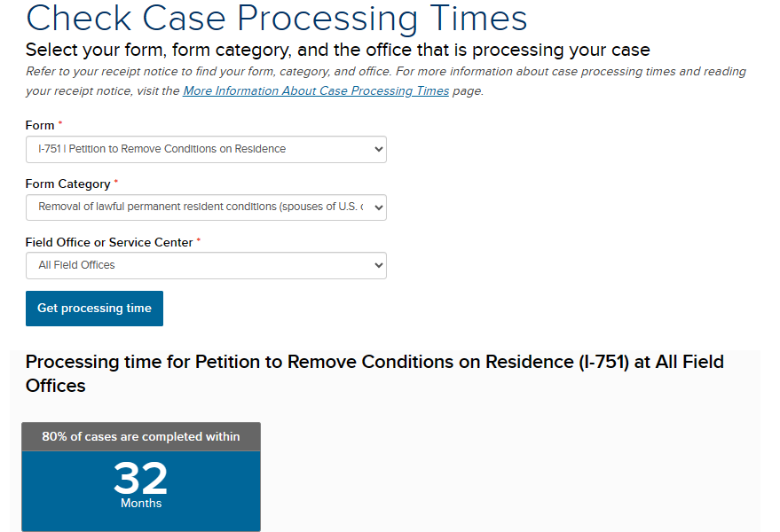Screen dimensions: 780x532
Task: Click the Get processing time button
Action: (95, 309)
